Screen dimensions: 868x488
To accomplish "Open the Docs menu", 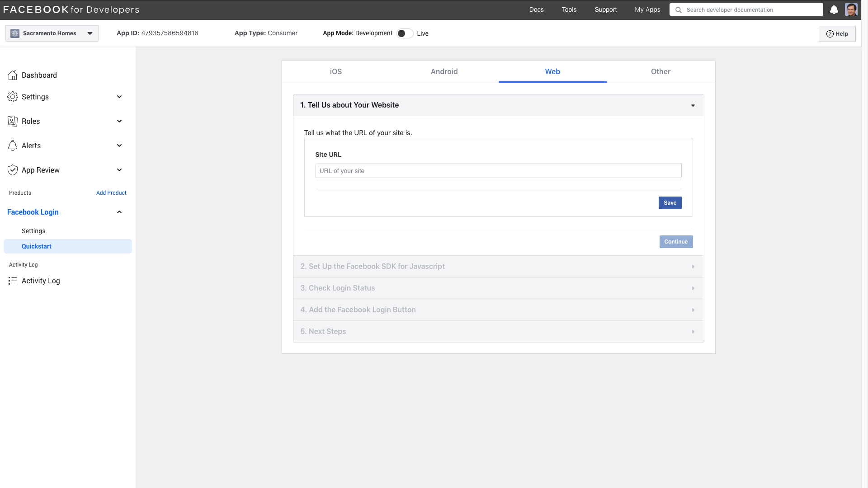I will [x=536, y=9].
